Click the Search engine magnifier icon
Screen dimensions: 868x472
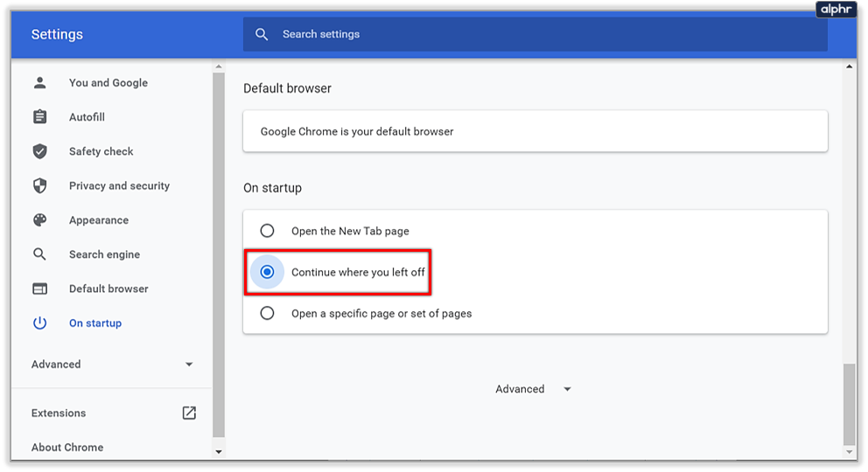tap(39, 254)
